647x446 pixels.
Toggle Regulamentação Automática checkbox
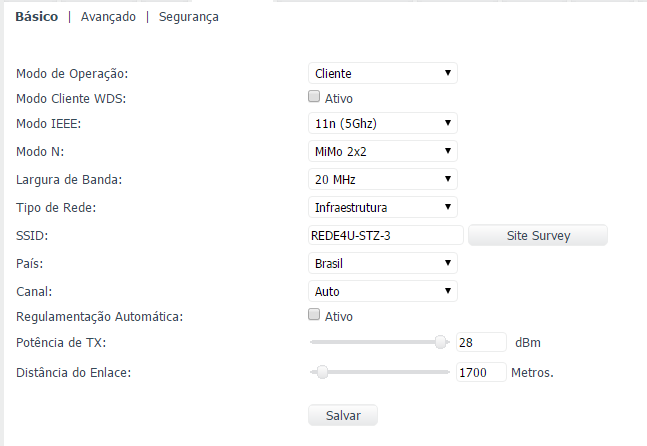(314, 316)
